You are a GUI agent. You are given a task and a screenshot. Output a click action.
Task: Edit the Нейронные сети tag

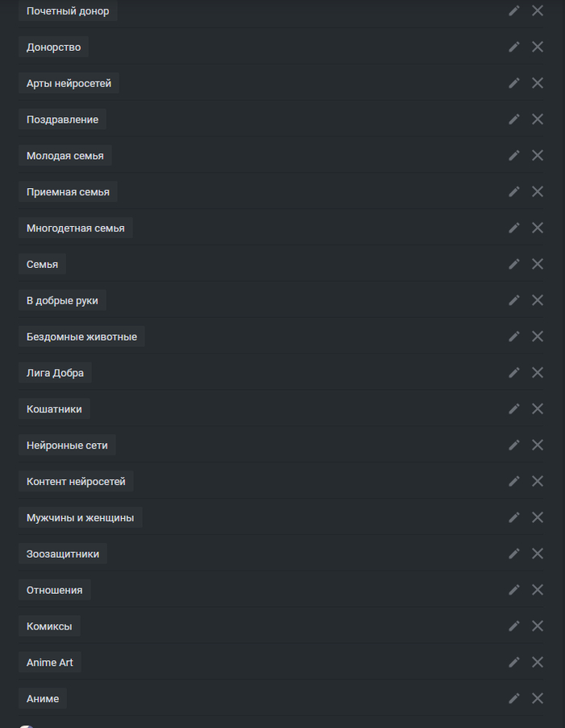point(514,445)
